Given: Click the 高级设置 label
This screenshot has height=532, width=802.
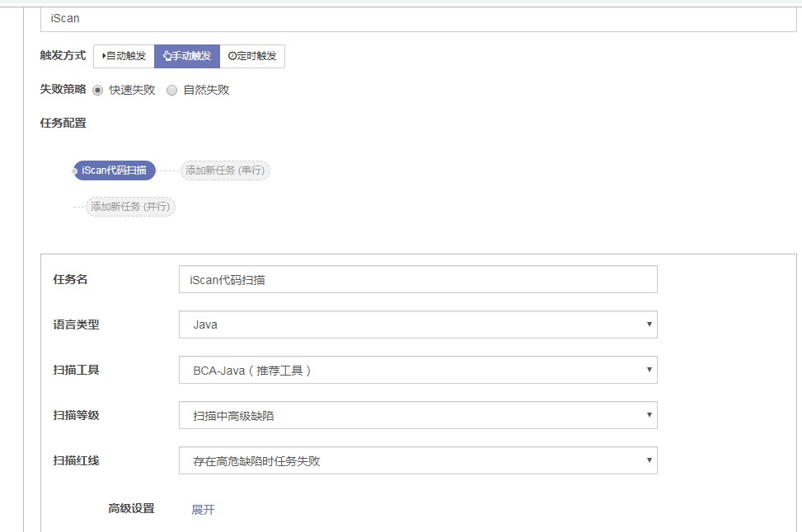Looking at the screenshot, I should click(131, 508).
